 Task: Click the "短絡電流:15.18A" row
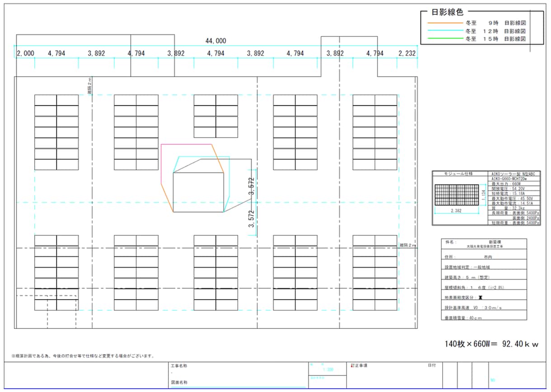515,194
